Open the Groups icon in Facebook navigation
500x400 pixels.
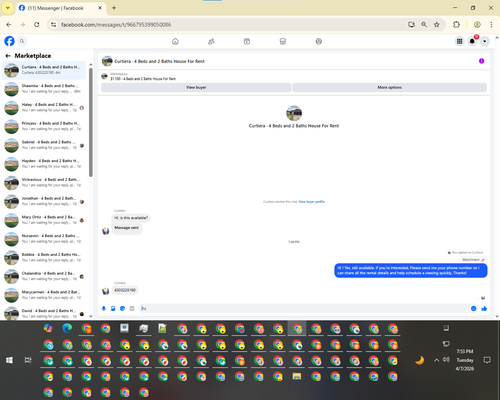[x=319, y=41]
